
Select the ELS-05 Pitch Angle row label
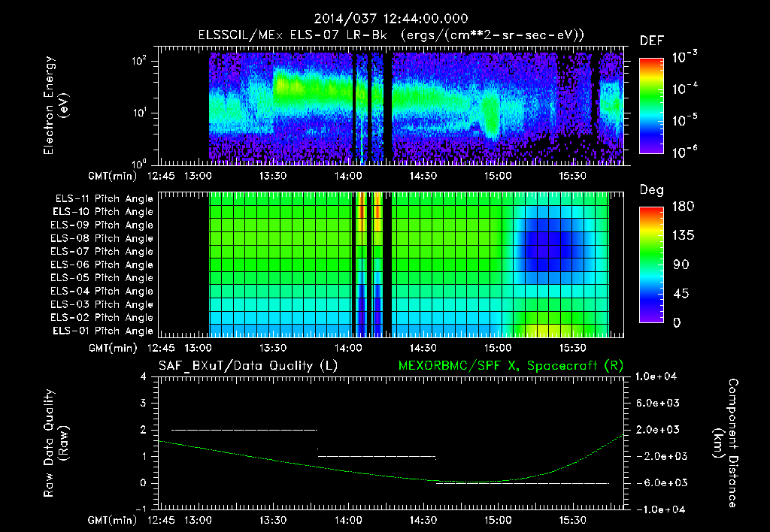click(102, 278)
